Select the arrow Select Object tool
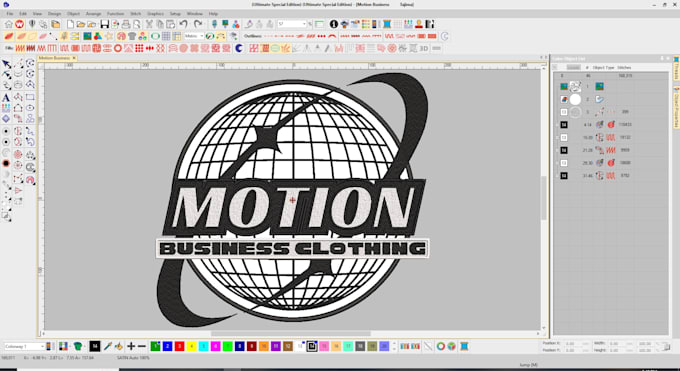 (6, 64)
